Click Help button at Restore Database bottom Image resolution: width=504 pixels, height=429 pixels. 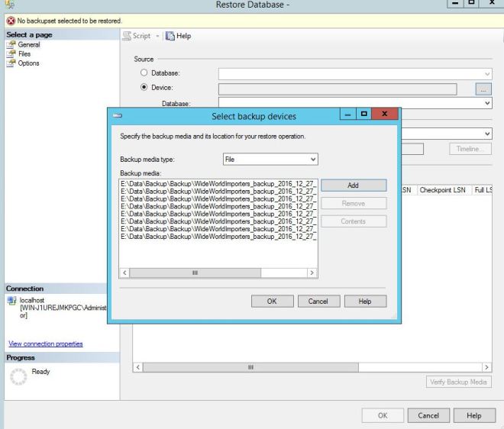[474, 415]
